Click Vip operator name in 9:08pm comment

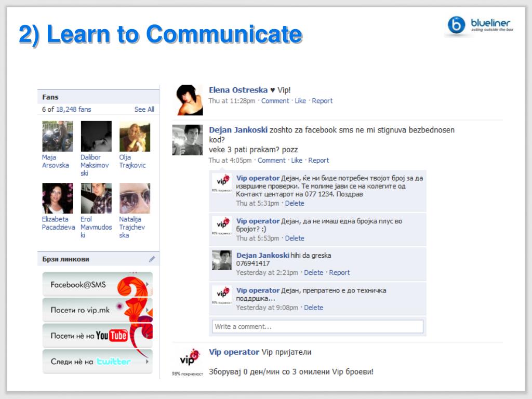pos(258,290)
